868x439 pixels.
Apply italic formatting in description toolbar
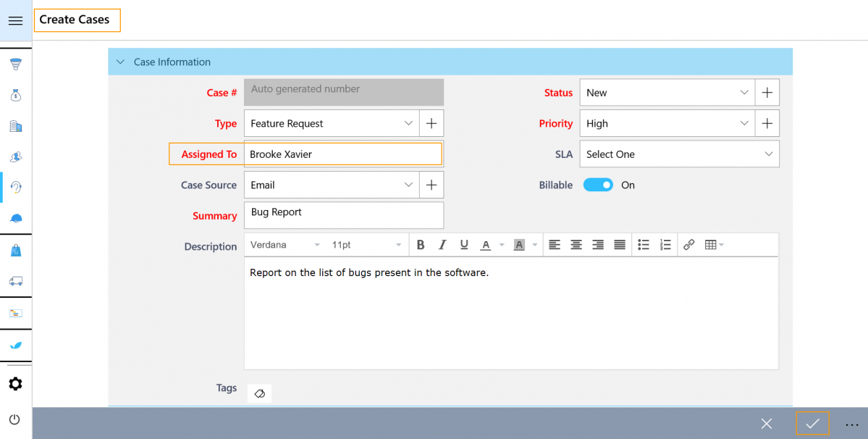442,245
